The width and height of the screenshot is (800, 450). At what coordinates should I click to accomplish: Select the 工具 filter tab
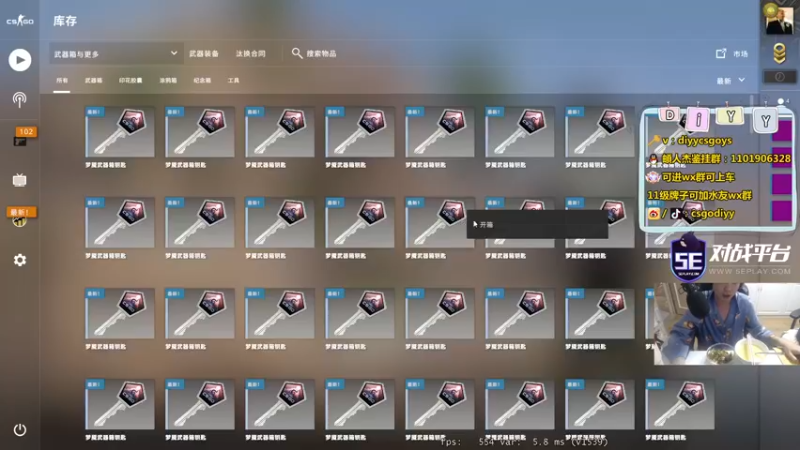pos(234,81)
